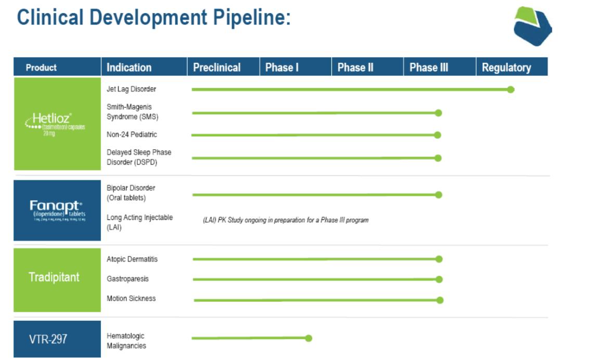601x364 pixels.
Task: Click the Fanapt product logo tile
Action: (x=57, y=210)
